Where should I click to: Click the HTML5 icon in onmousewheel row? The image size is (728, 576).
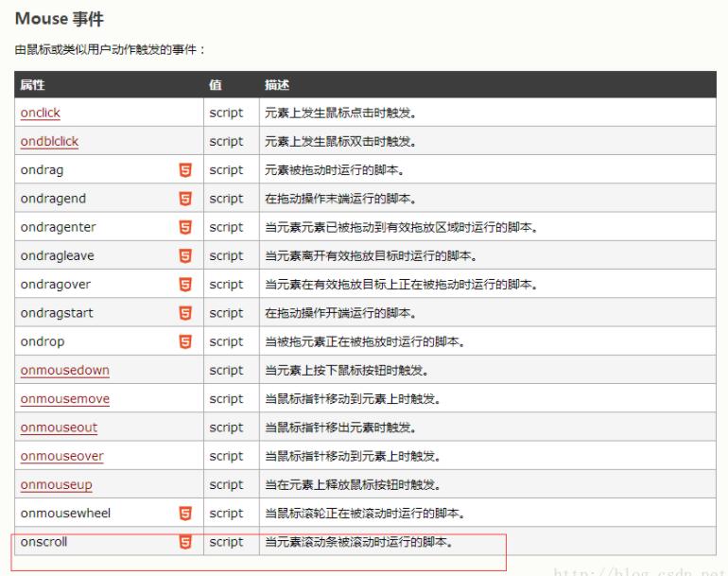pos(185,514)
